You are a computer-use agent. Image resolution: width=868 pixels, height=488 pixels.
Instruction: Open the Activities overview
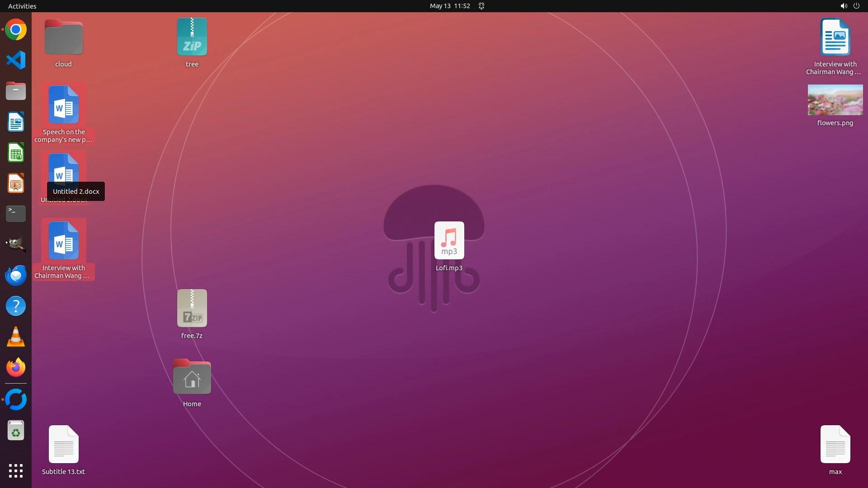(x=22, y=6)
